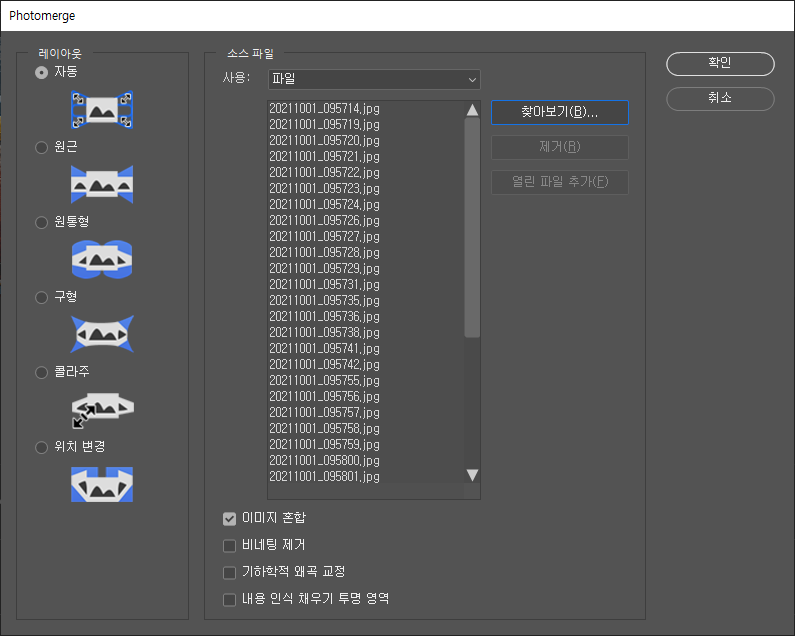
Task: Click the 콜라주 collage layout icon
Action: [x=102, y=409]
